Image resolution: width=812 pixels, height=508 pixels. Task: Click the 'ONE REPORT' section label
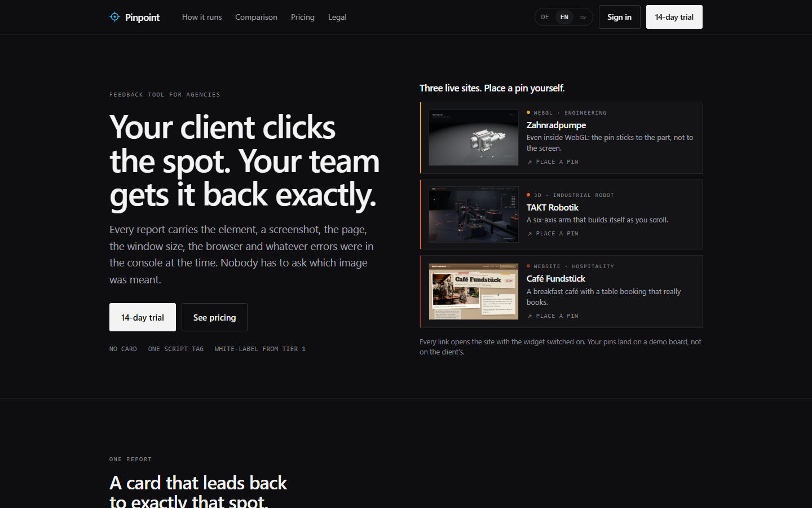coord(130,459)
